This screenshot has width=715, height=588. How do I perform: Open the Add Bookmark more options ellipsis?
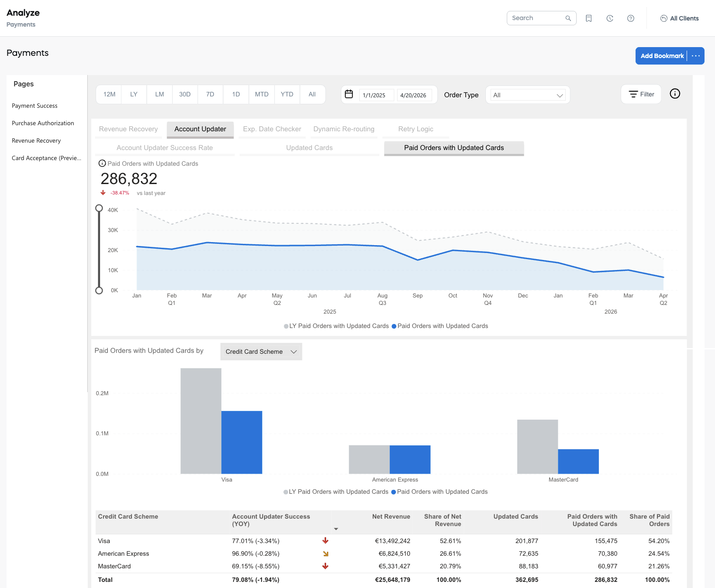[x=696, y=56]
